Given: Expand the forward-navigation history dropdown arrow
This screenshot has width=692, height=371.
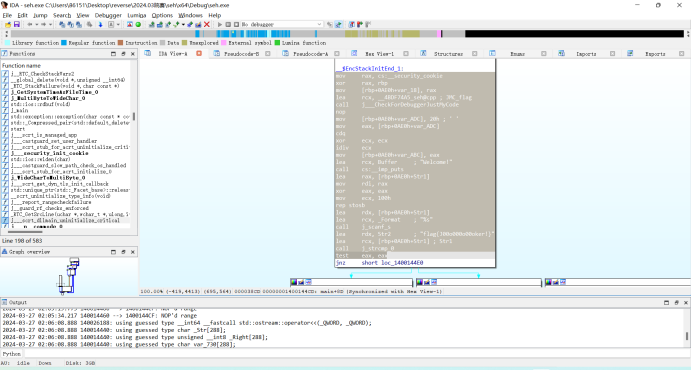Looking at the screenshot, I should [50, 25].
